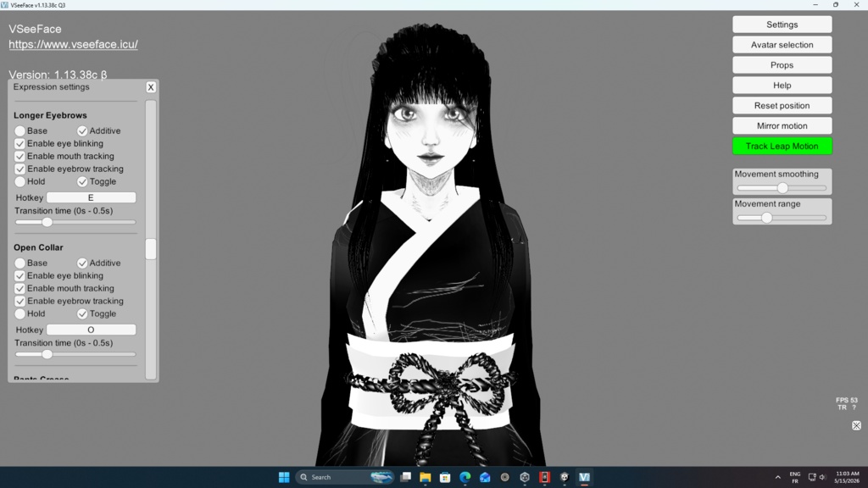Image resolution: width=868 pixels, height=488 pixels.
Task: Select Hold mode for Open Collar
Action: coord(20,313)
